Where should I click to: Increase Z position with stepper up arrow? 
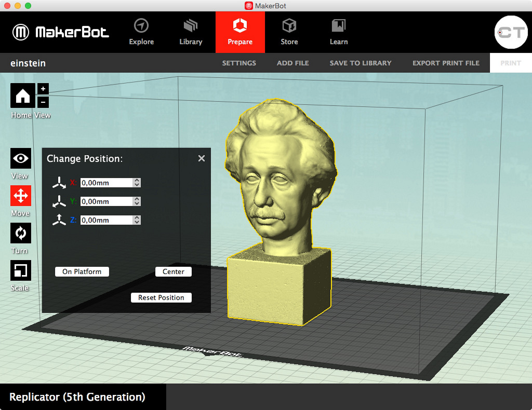[137, 217]
